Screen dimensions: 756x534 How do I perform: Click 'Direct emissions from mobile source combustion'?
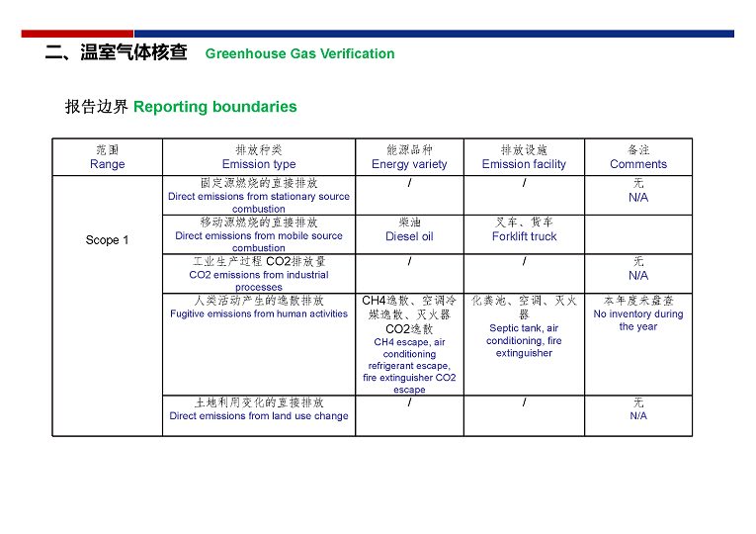click(x=259, y=241)
